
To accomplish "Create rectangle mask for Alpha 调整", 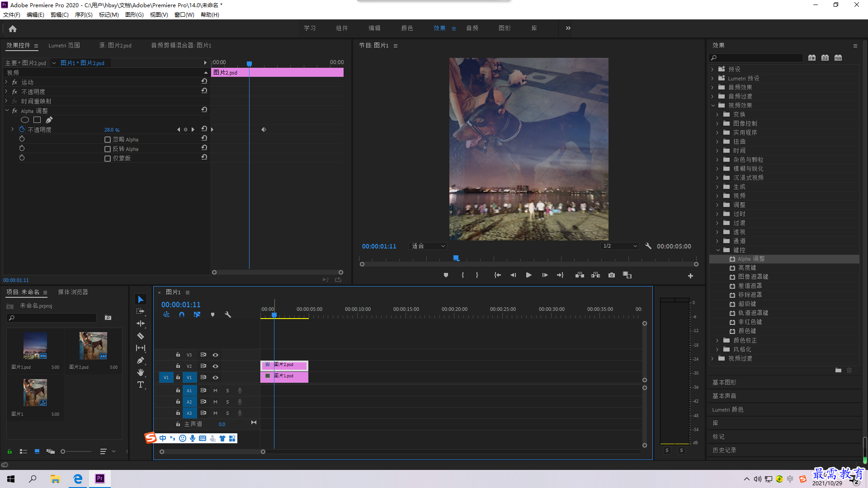I will pos(37,120).
